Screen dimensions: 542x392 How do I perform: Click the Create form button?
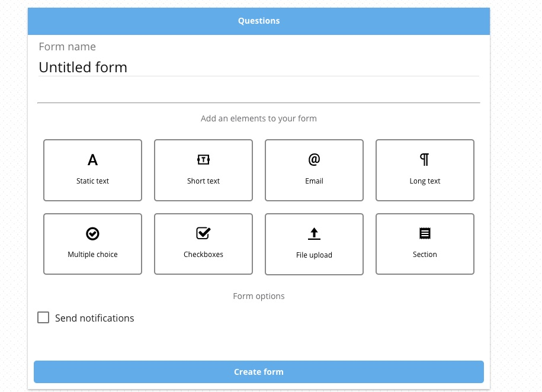click(258, 372)
